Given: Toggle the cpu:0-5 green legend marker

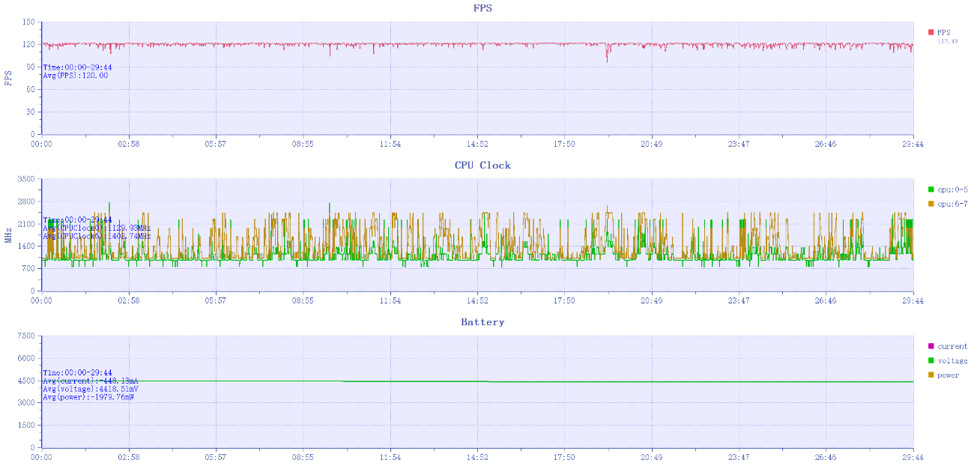Looking at the screenshot, I should point(931,190).
